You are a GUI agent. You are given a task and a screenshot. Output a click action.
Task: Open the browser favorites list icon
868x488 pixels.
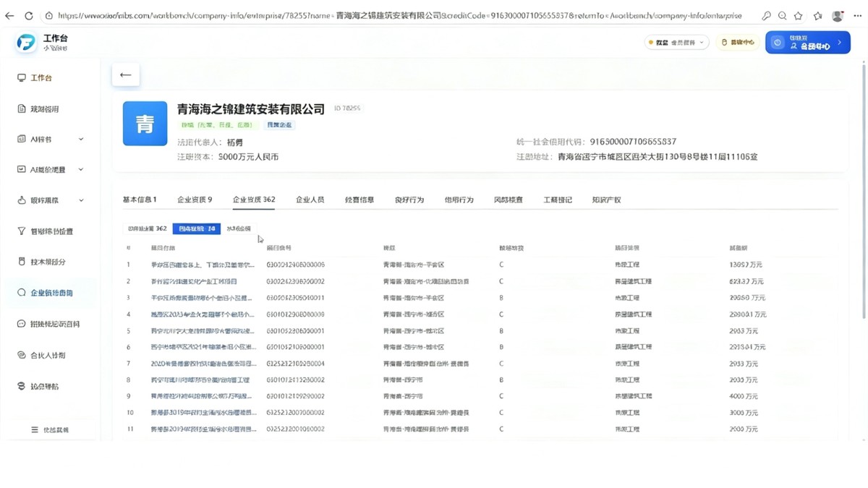coord(818,15)
